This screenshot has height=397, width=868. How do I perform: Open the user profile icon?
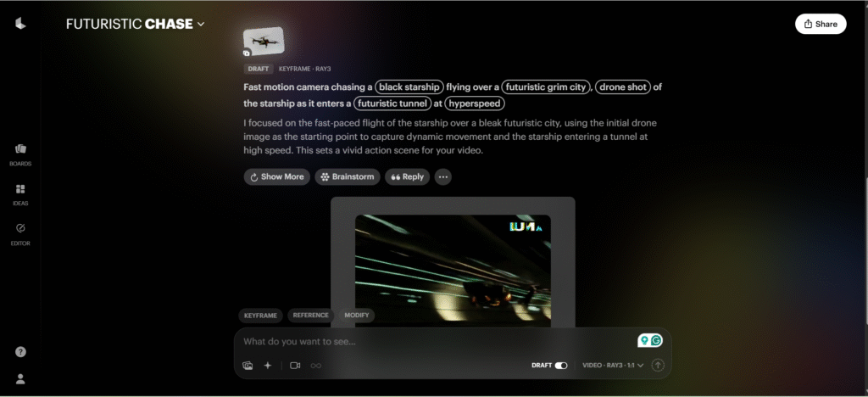(20, 379)
